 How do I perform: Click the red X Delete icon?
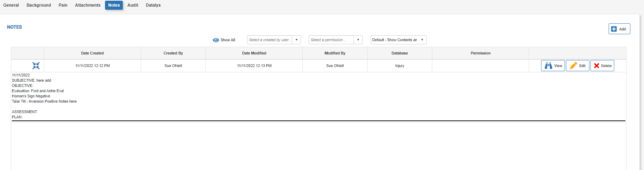point(597,66)
